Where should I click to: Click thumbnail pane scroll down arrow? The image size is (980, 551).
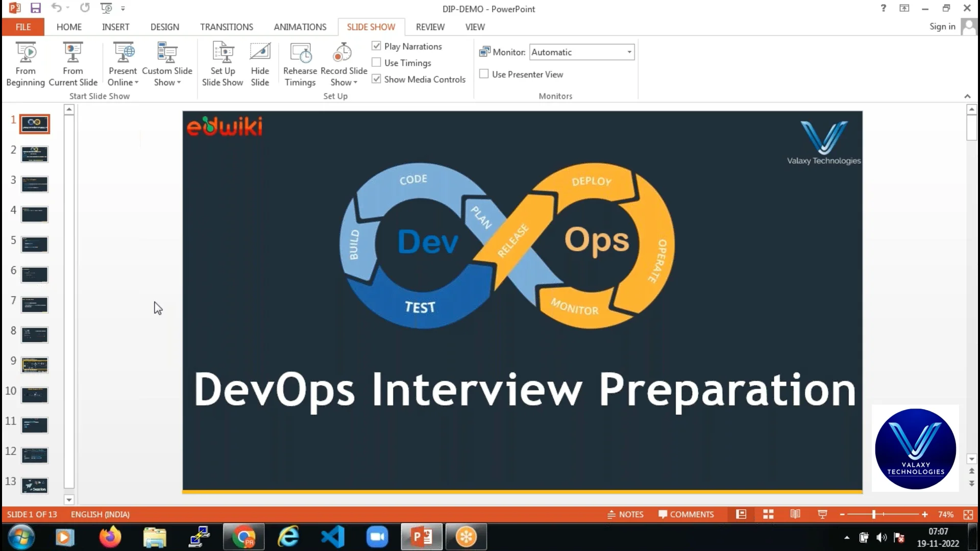69,500
